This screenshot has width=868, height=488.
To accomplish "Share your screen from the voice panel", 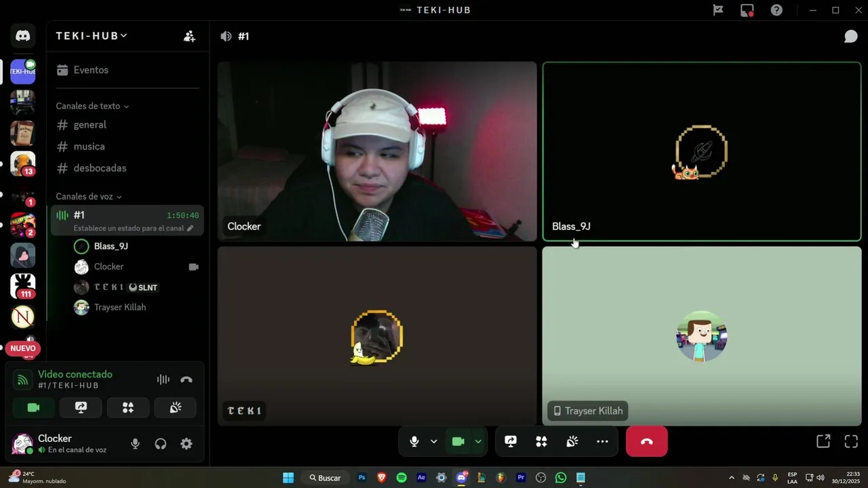I will (81, 407).
